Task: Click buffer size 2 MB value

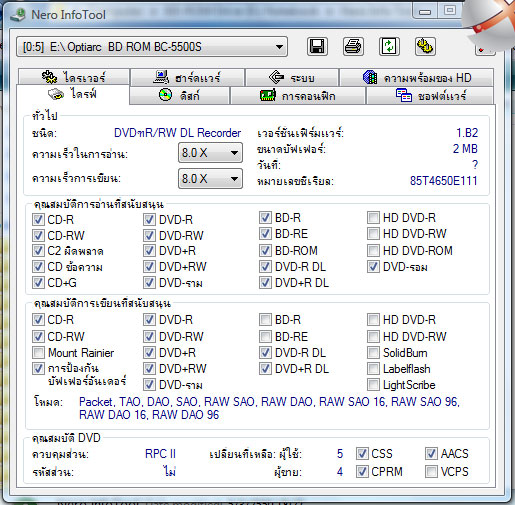Action: click(465, 149)
